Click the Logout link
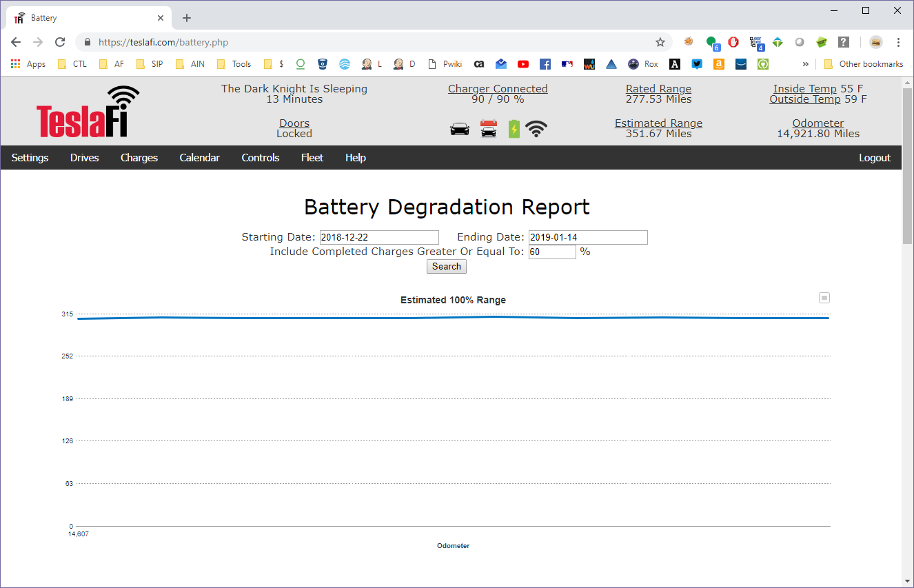Viewport: 914px width, 588px height. point(875,158)
